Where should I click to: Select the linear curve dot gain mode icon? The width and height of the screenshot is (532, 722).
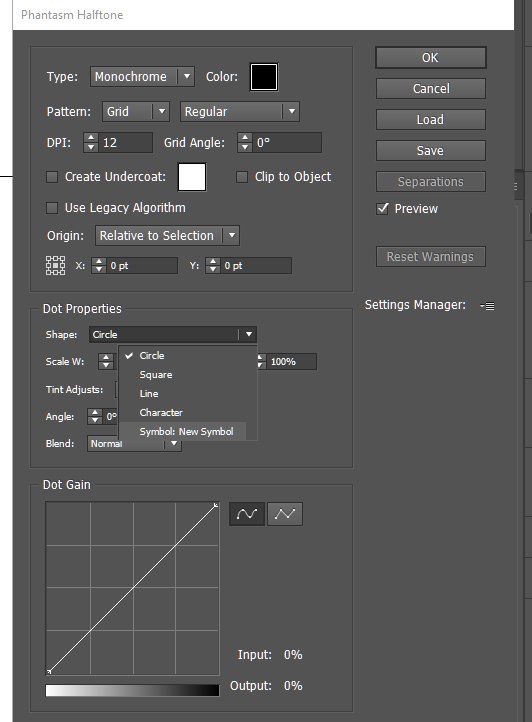(285, 514)
